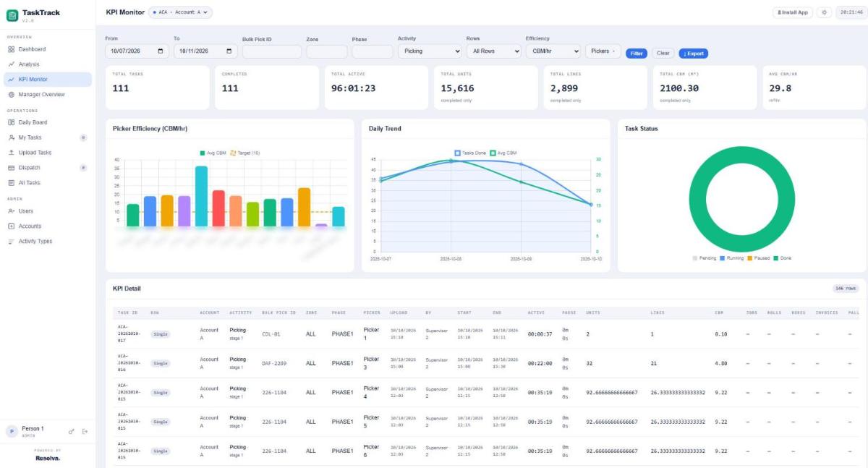Click the Person 1 avatar circle
This screenshot has width=868, height=468.
12,431
